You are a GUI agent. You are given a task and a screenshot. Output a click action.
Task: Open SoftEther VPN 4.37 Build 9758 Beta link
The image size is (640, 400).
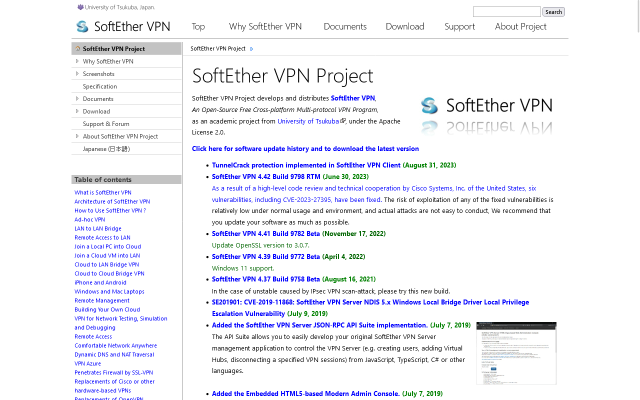pos(266,279)
